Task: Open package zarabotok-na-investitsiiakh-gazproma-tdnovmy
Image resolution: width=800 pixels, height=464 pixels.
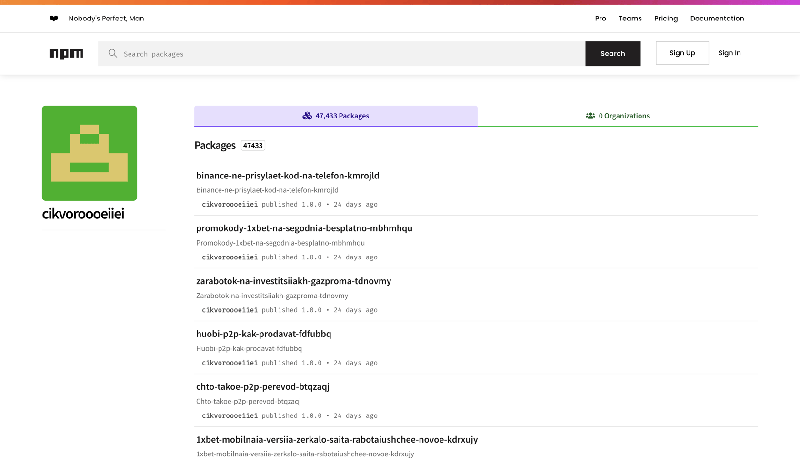Action: tap(293, 281)
